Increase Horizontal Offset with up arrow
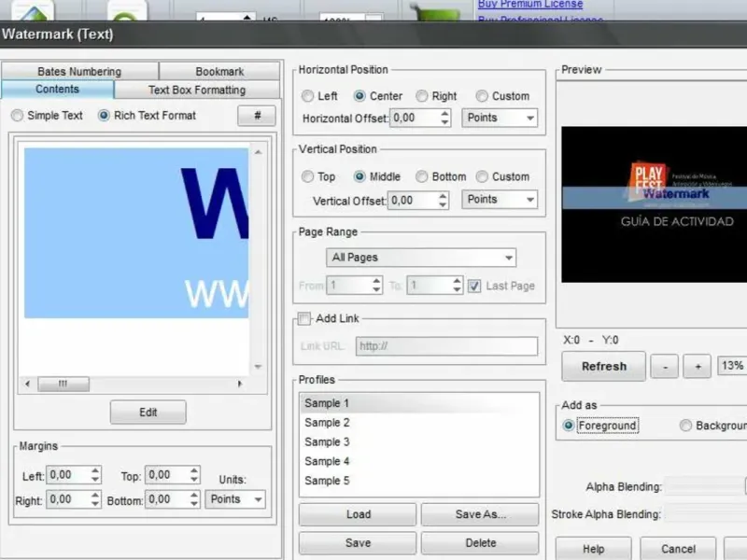This screenshot has height=560, width=747. [x=445, y=113]
